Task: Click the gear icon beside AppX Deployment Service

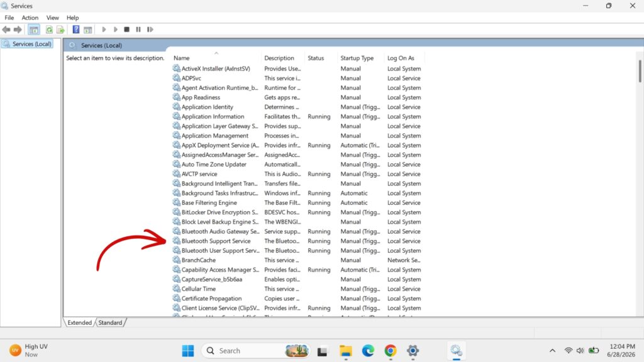Action: tap(176, 145)
